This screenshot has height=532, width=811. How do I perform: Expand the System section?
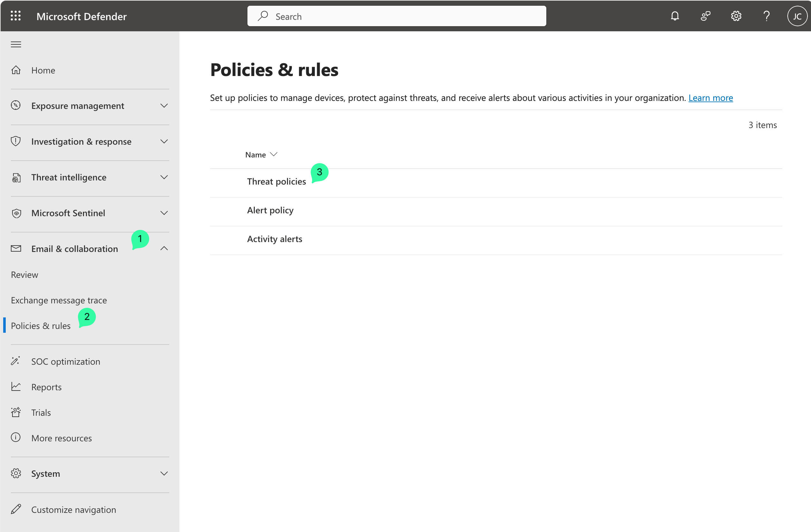[x=164, y=473]
